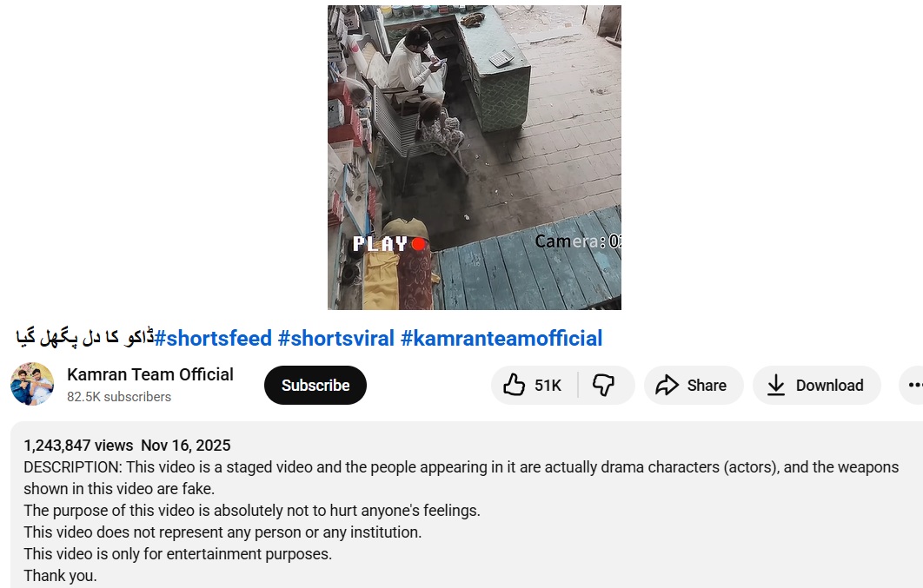Click the 82.5K subscribers count
Screen dimensions: 923x588
[119, 397]
